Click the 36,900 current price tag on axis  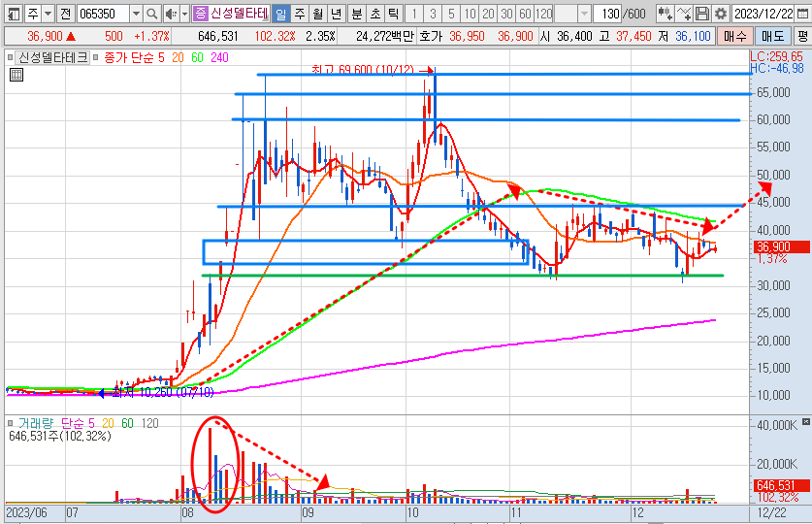click(x=780, y=247)
